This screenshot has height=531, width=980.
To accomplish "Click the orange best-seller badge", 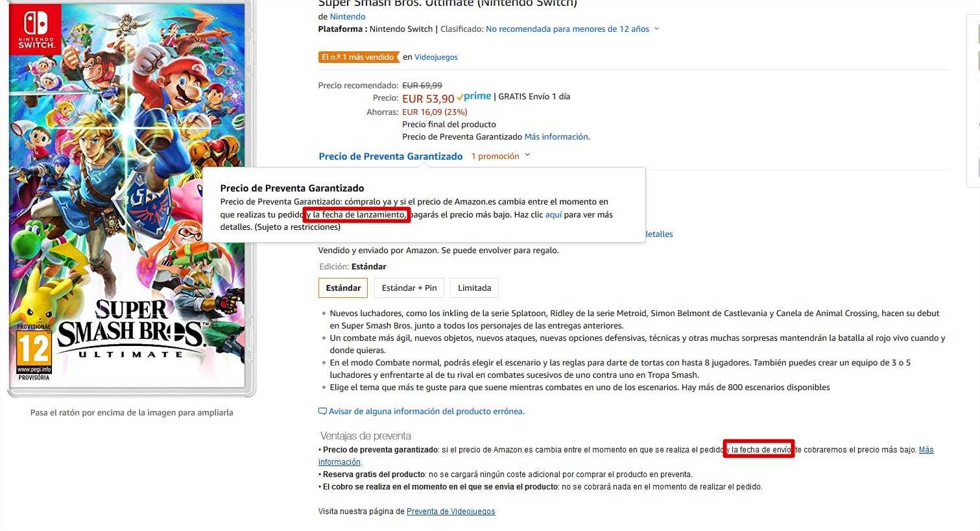I will coord(359,57).
